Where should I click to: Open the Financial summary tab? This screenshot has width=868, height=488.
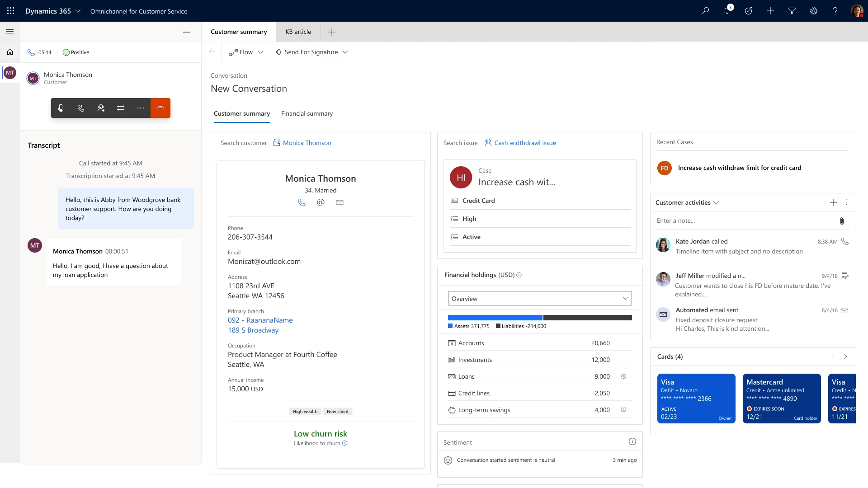click(307, 114)
